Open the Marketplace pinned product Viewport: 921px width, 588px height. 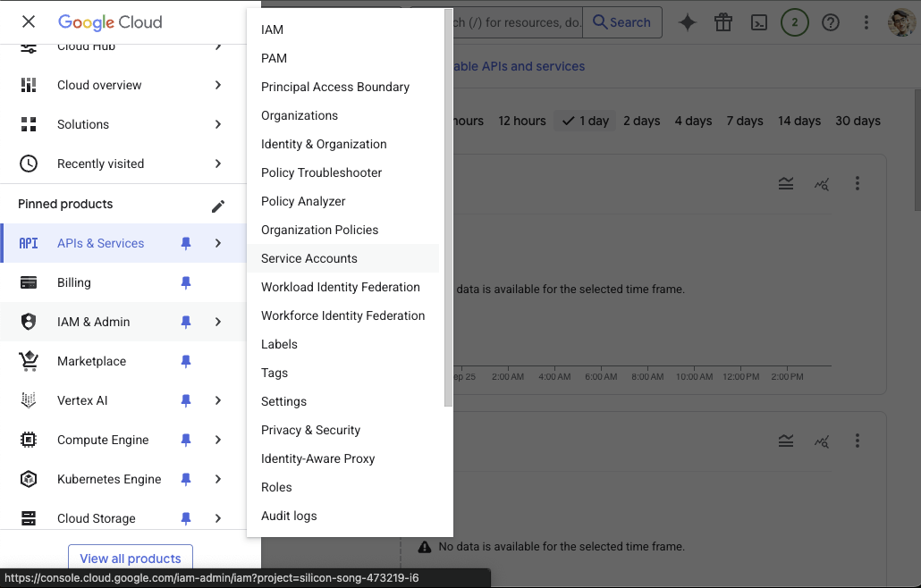91,361
